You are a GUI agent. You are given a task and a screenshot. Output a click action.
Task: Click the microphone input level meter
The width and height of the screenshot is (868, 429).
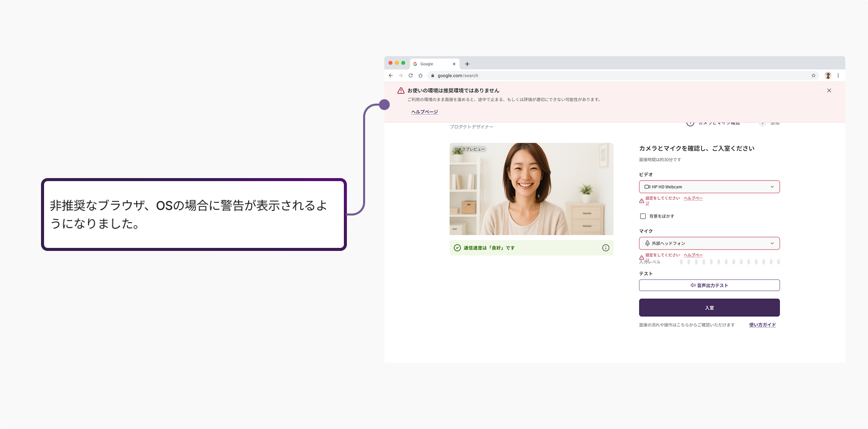click(x=730, y=262)
